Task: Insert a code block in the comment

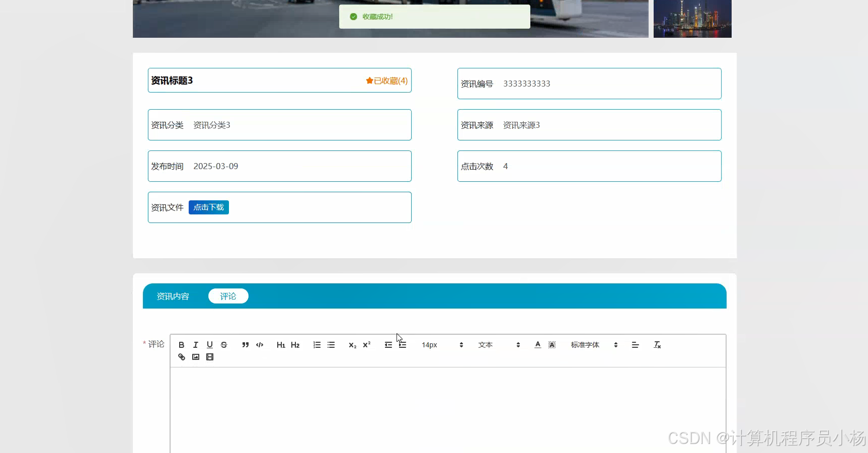Action: coord(260,345)
